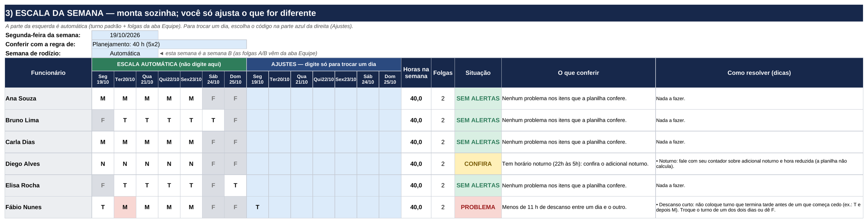Click Elisa Rocha Sunday adjustment cell
Image resolution: width=868 pixels, height=223 pixels.
(x=390, y=185)
